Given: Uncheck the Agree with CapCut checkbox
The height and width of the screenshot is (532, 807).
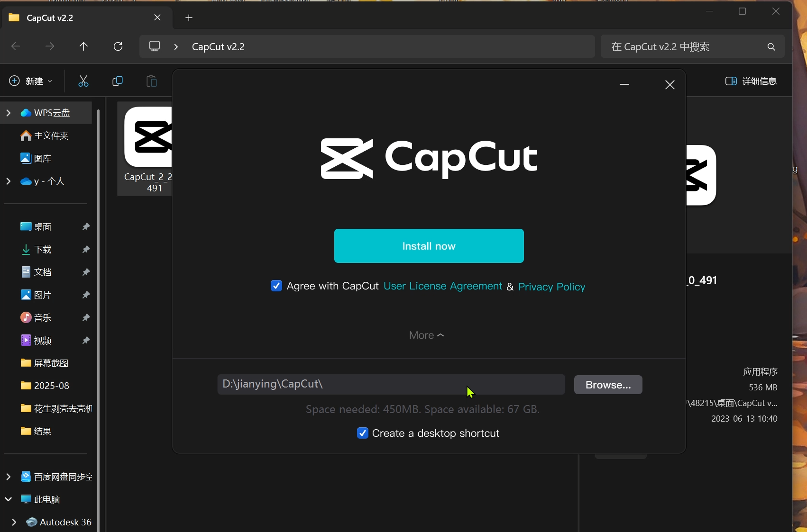Looking at the screenshot, I should [276, 286].
